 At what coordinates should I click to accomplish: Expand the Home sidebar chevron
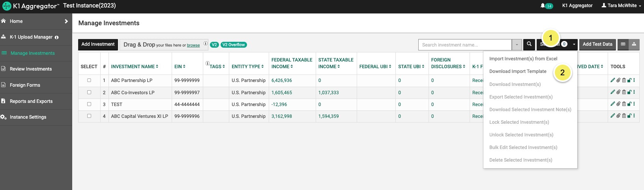(x=66, y=21)
